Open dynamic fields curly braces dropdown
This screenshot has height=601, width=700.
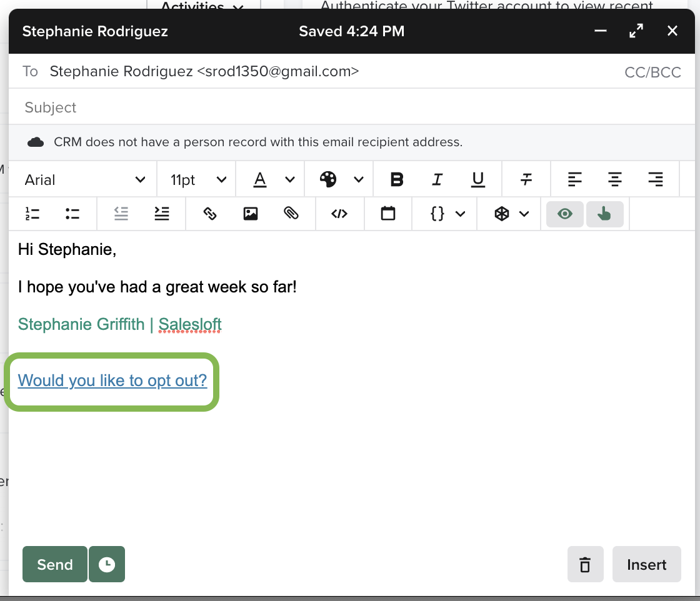447,214
